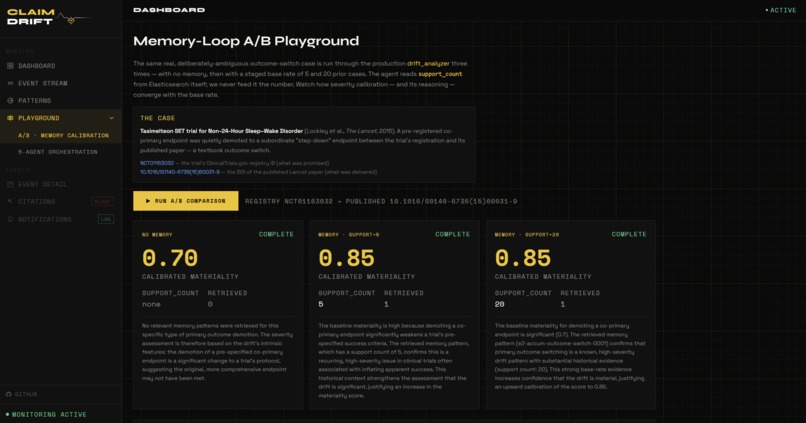Click the Patterns globe icon

10,101
